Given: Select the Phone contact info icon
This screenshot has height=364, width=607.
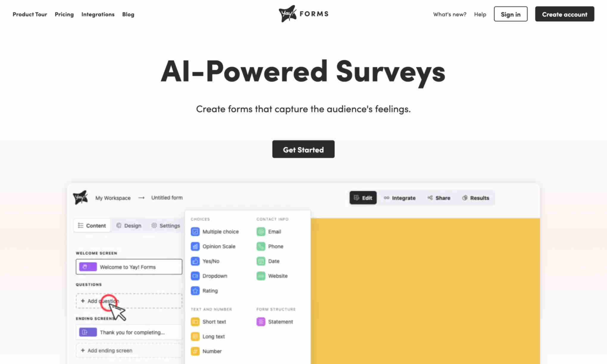Looking at the screenshot, I should (261, 246).
